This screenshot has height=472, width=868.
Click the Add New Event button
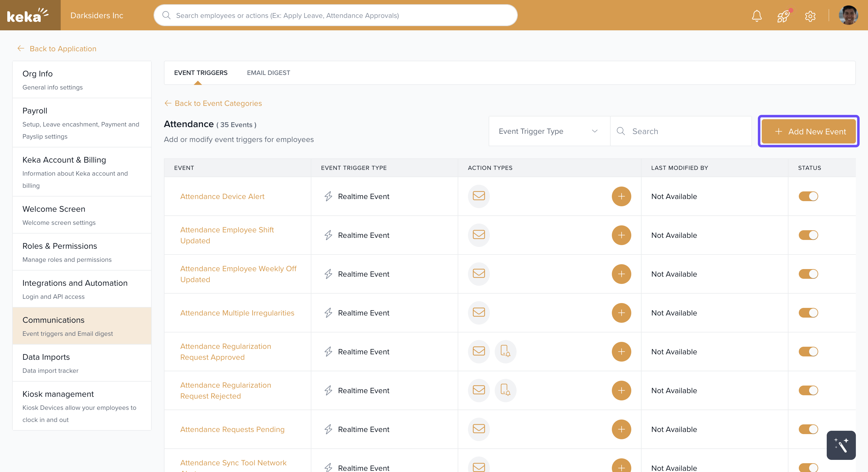pos(808,131)
